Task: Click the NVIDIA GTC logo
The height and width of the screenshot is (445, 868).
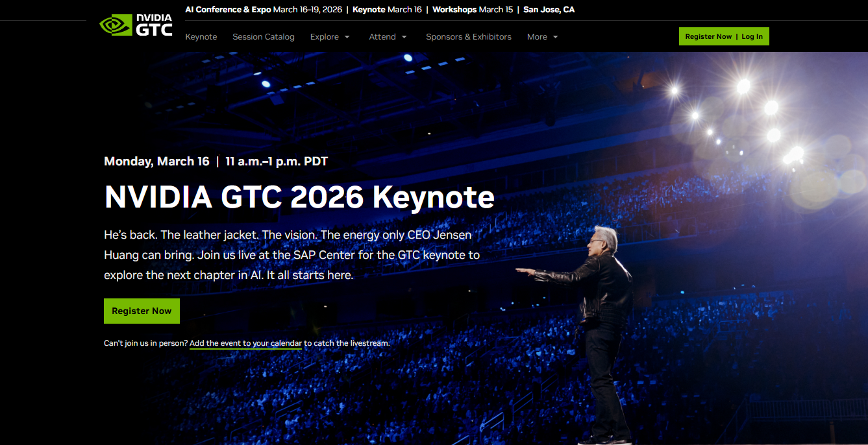Action: coord(136,25)
